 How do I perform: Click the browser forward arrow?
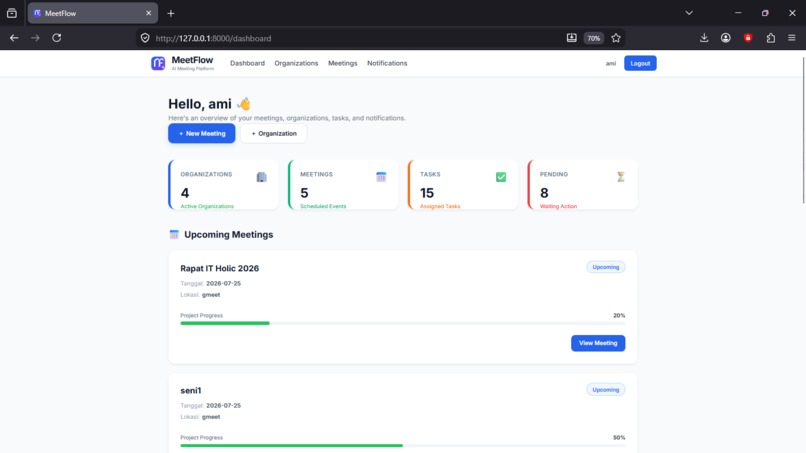(x=35, y=38)
